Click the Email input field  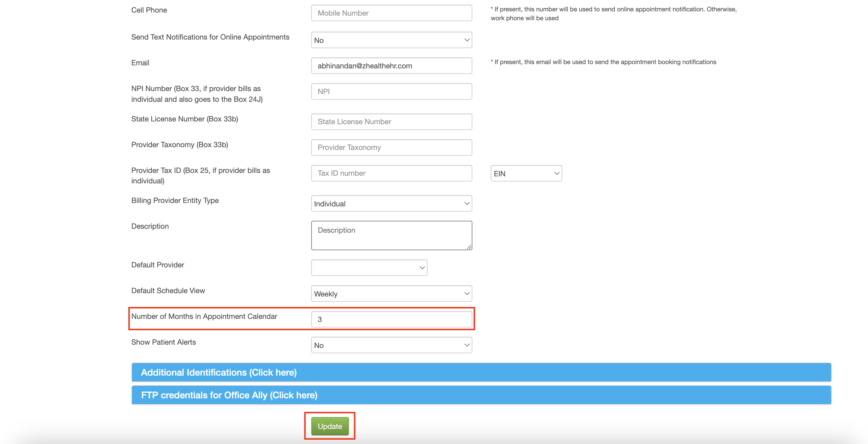point(392,66)
